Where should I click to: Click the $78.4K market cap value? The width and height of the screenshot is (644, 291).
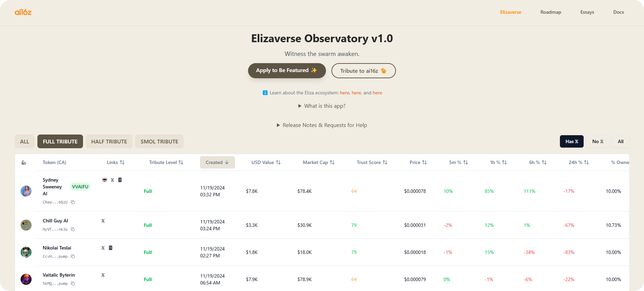tap(304, 191)
